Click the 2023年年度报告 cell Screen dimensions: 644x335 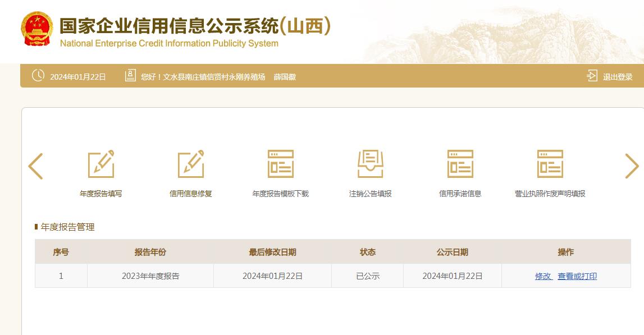[x=150, y=276]
